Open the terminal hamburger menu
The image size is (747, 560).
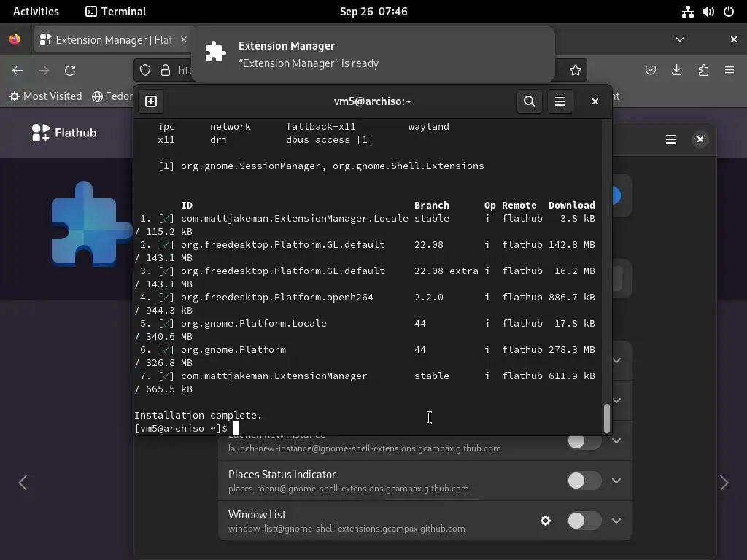tap(560, 101)
